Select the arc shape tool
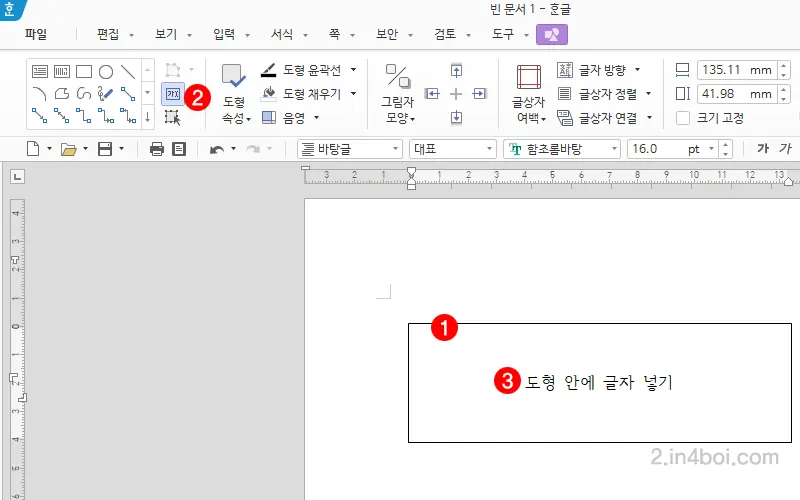 click(x=40, y=93)
